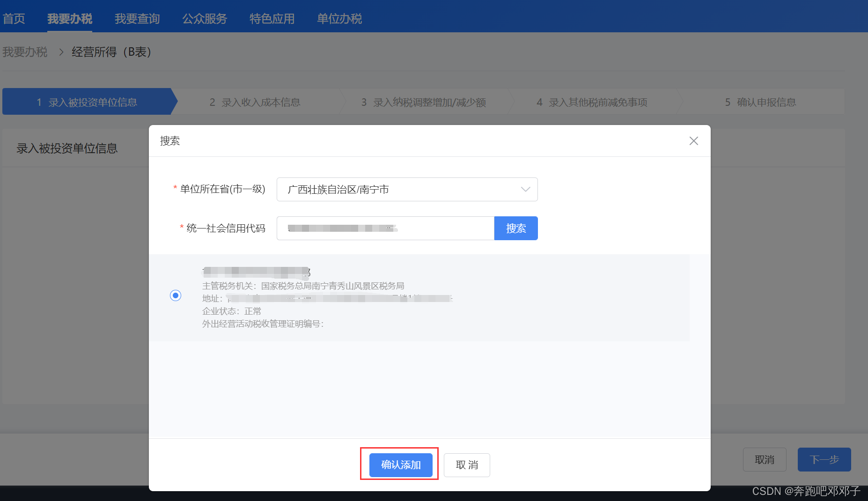This screenshot has width=868, height=501.
Task: Click 取 消 in the dialog footer
Action: pyautogui.click(x=467, y=465)
